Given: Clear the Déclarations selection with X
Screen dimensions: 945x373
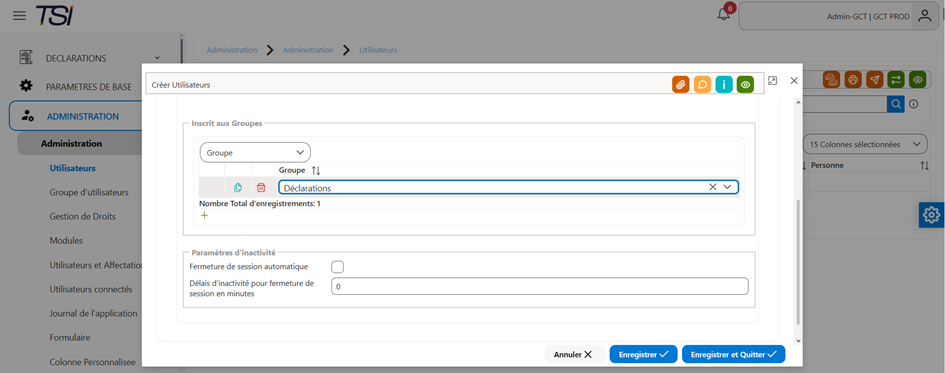Looking at the screenshot, I should [712, 187].
